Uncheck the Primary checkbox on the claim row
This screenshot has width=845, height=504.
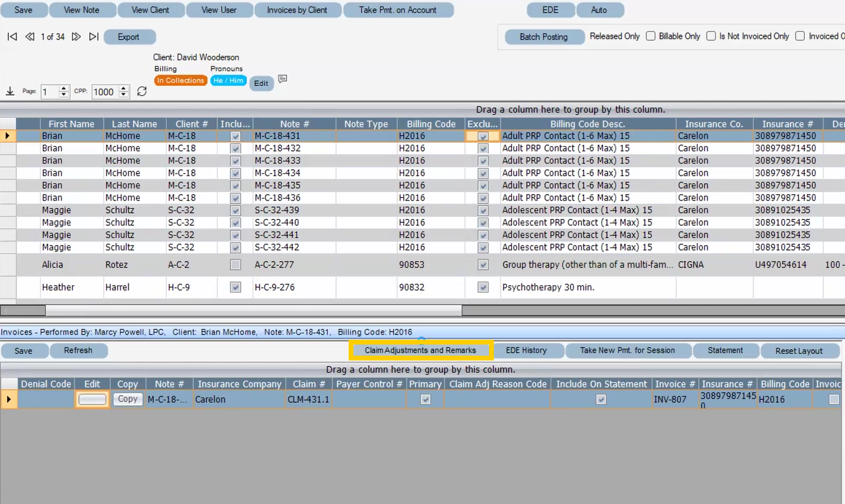(x=425, y=398)
